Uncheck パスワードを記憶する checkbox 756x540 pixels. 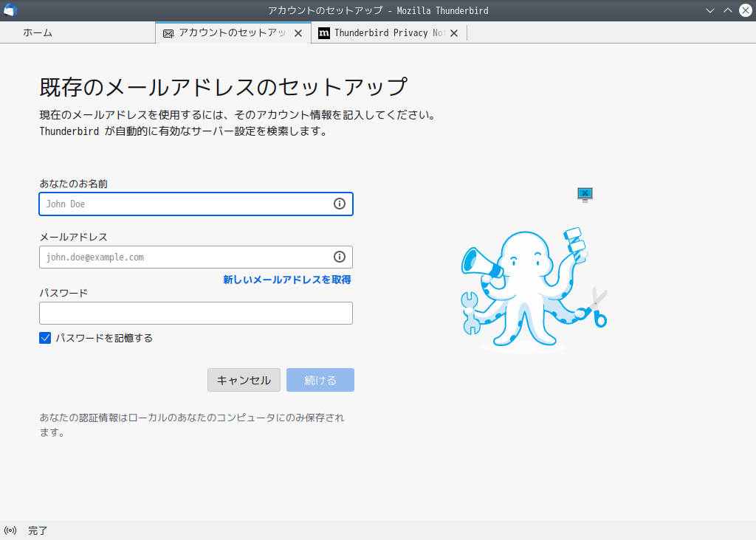(x=45, y=338)
